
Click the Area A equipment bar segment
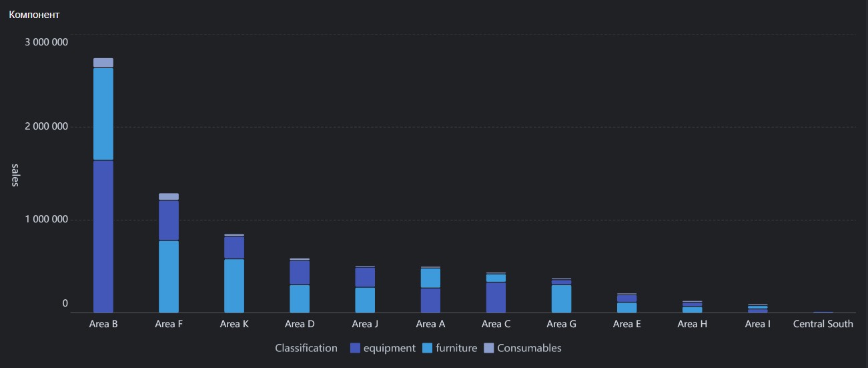pos(430,300)
